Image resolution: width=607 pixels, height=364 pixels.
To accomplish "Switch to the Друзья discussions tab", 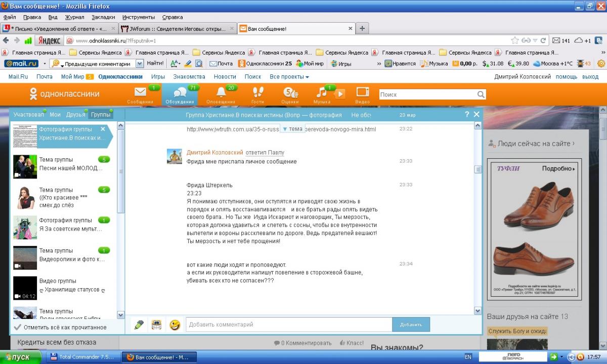I will click(x=75, y=115).
